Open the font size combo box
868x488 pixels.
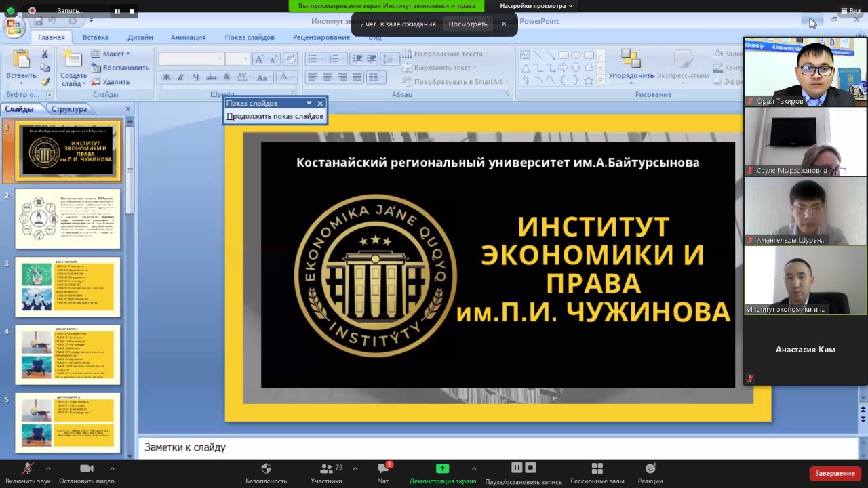click(237, 59)
